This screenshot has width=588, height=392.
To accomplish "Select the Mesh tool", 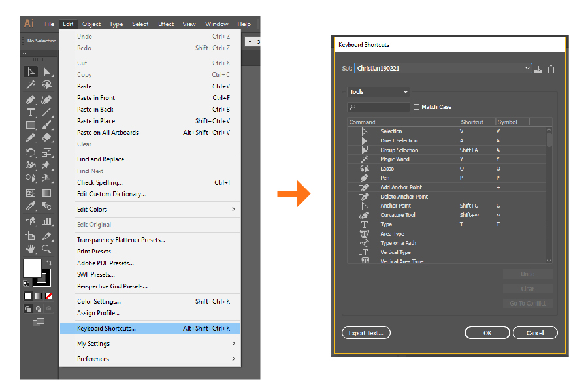I will point(30,193).
